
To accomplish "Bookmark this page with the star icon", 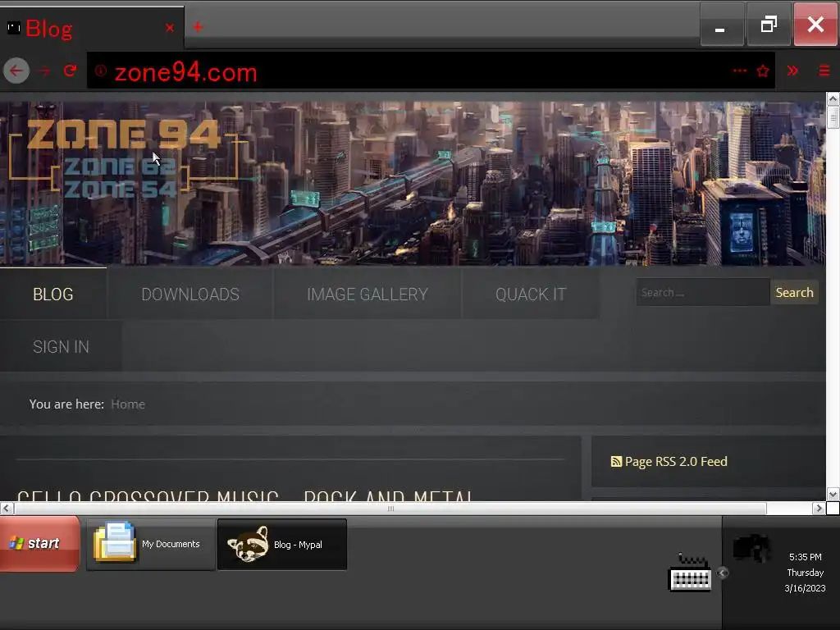I will click(763, 71).
